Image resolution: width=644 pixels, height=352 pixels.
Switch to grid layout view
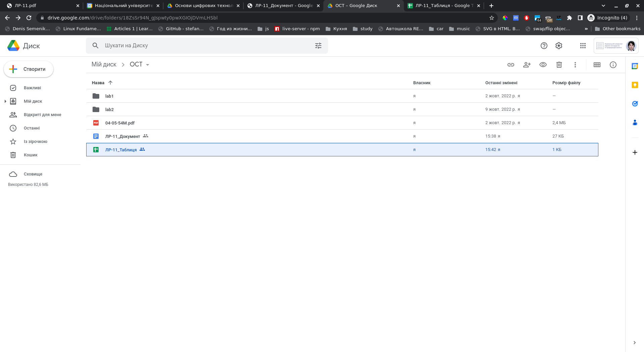pyautogui.click(x=597, y=65)
